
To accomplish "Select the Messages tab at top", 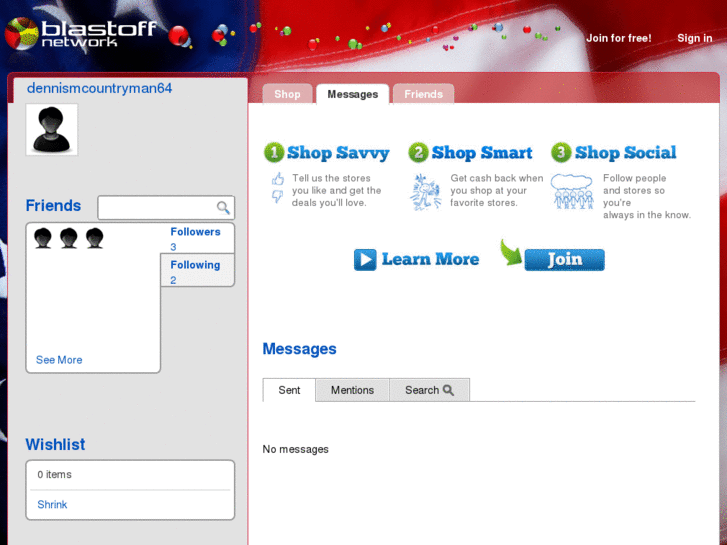I will pos(352,94).
